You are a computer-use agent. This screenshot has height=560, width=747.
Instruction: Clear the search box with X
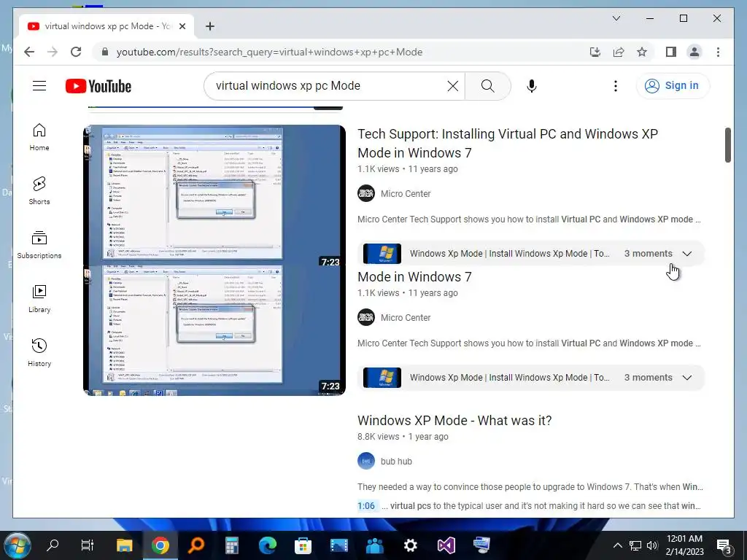(x=452, y=86)
